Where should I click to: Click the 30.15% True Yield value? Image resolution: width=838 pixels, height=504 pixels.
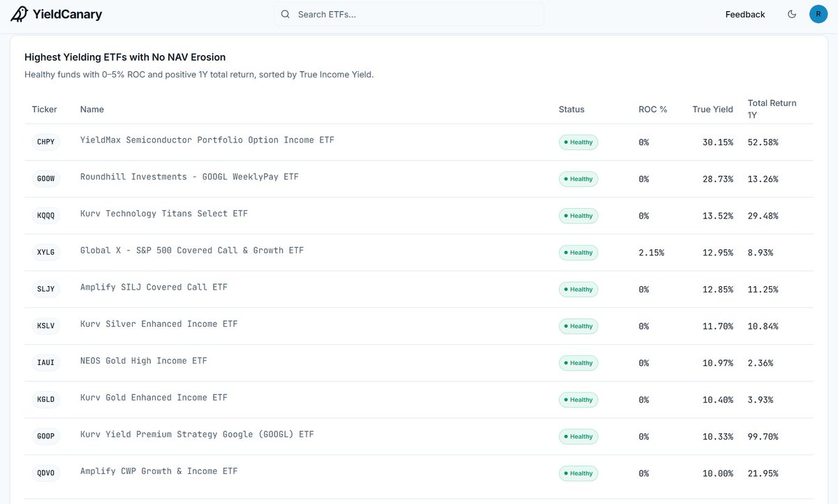[x=718, y=142]
